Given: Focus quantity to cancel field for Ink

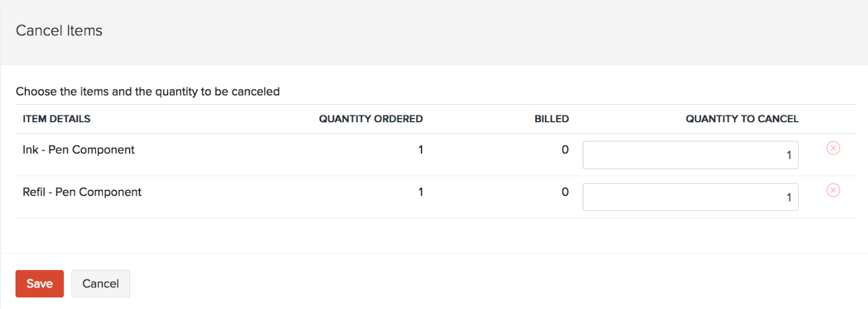Looking at the screenshot, I should (690, 155).
